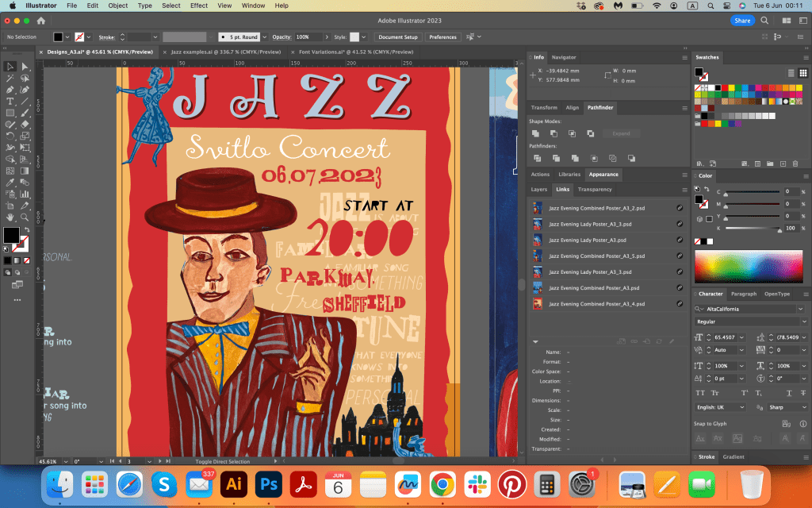Open Photoshop from the Dock

pyautogui.click(x=267, y=483)
